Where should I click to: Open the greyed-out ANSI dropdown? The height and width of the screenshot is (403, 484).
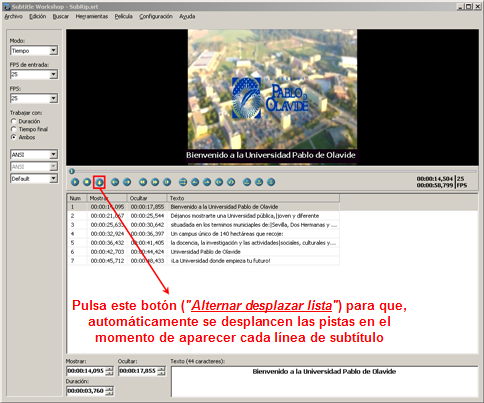(x=34, y=167)
